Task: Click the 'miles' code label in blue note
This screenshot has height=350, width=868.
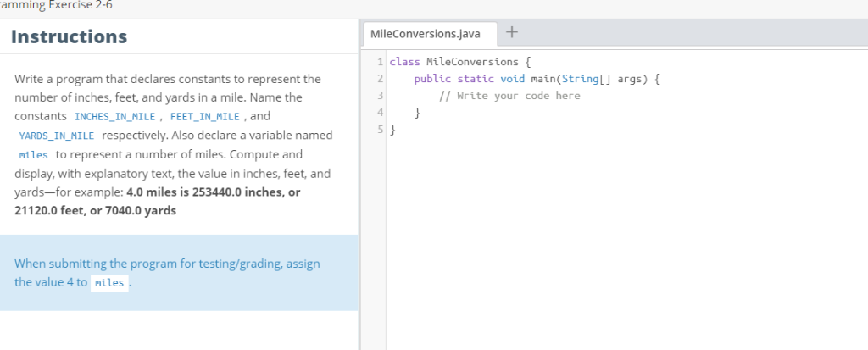Action: (x=109, y=282)
